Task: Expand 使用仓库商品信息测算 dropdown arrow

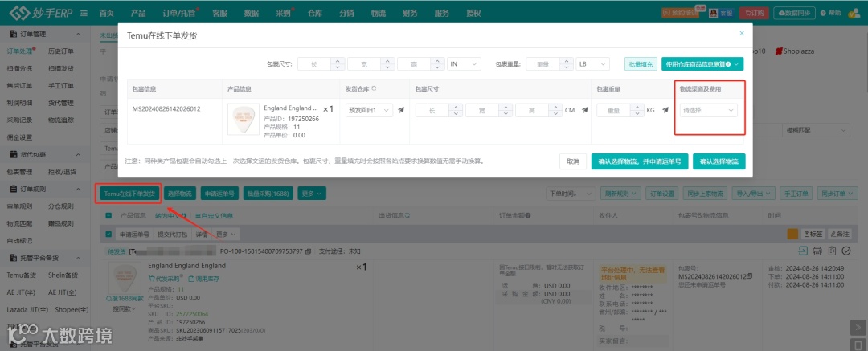Action: click(736, 64)
